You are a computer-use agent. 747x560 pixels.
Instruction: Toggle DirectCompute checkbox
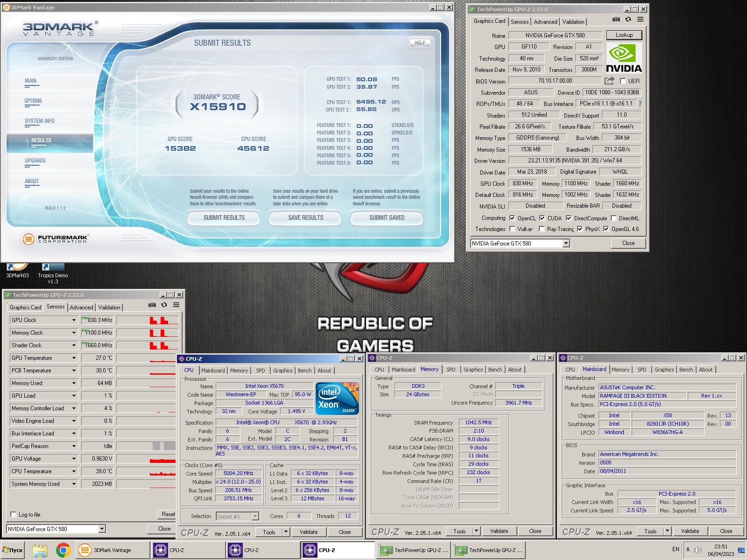569,218
